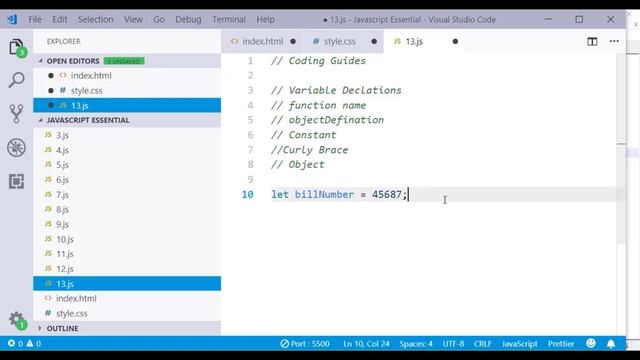This screenshot has width=640, height=360.
Task: Open the View menu
Action: tap(133, 20)
